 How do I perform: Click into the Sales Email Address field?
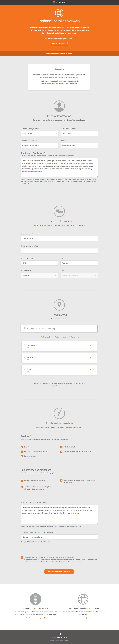tap(39, 145)
